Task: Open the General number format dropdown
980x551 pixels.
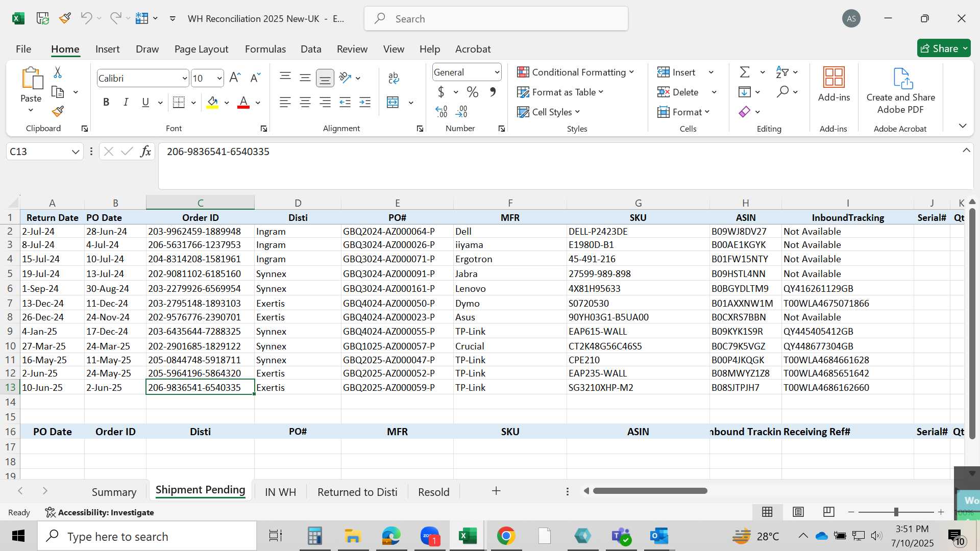Action: [x=497, y=72]
